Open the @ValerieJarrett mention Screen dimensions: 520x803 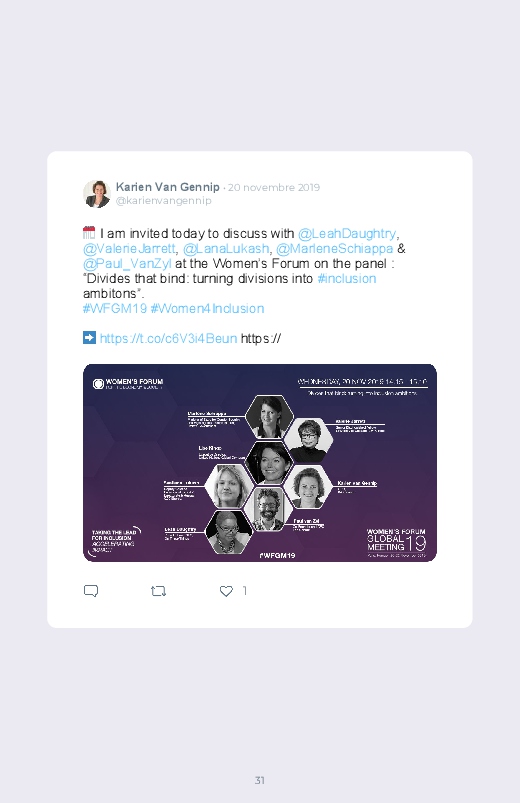(129, 248)
